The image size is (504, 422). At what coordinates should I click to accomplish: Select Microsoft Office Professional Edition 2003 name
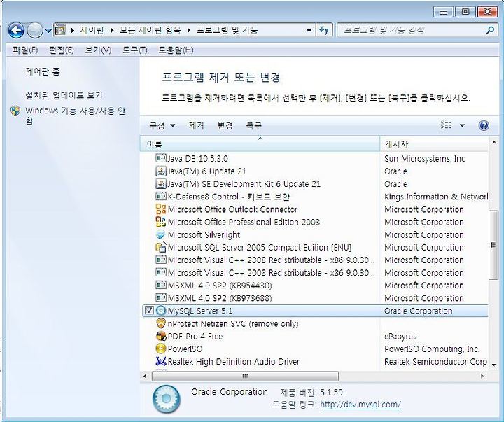244,222
